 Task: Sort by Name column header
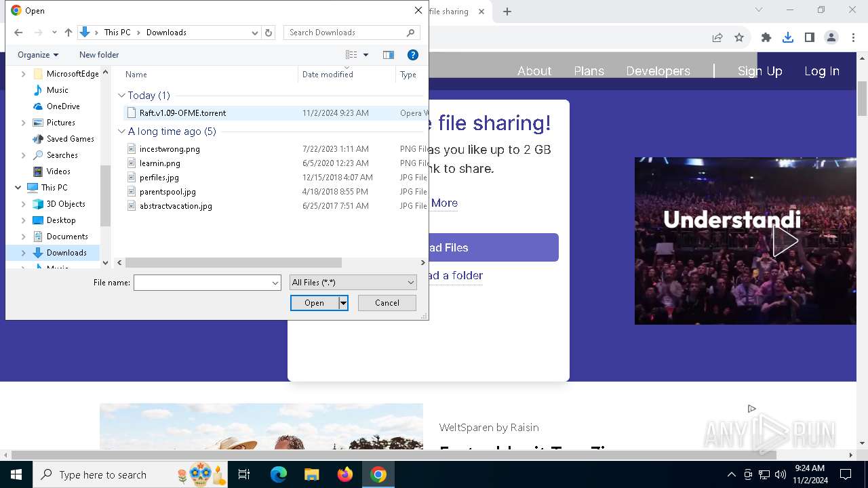coord(136,75)
